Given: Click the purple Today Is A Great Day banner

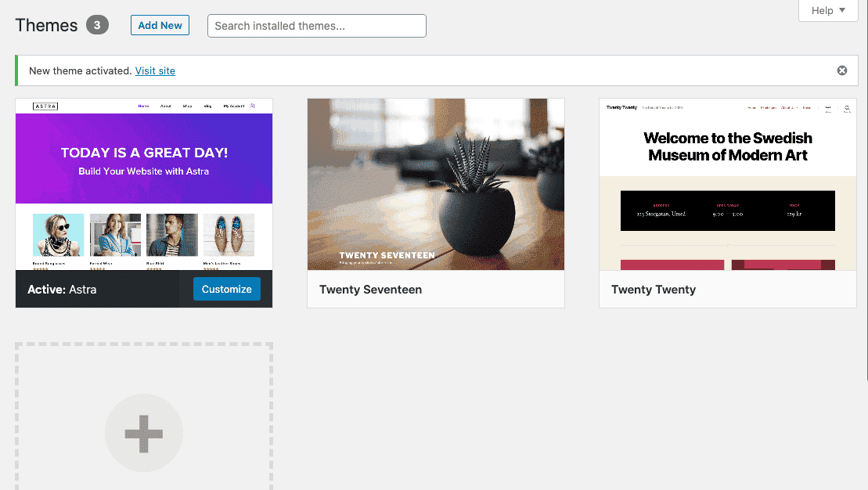Looking at the screenshot, I should point(144,160).
